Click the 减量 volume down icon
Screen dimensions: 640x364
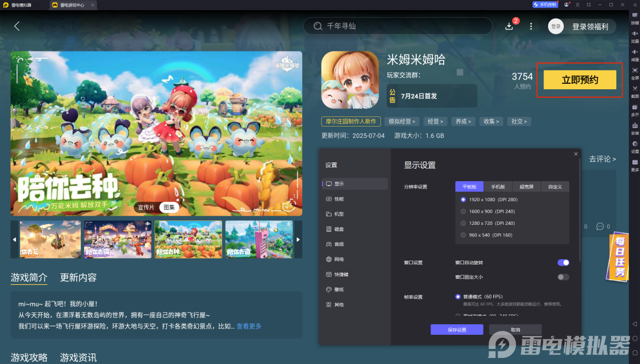click(x=634, y=51)
